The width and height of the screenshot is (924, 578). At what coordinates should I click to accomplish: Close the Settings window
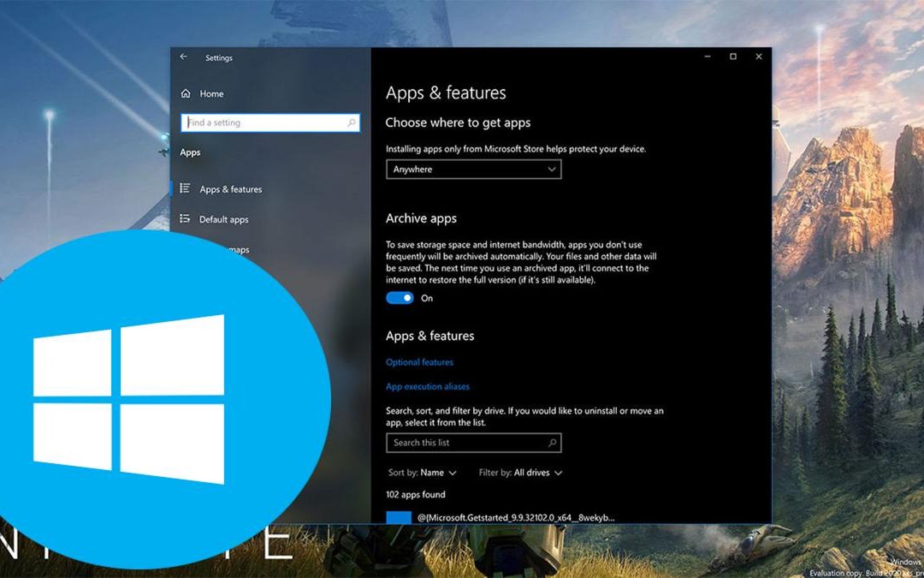[759, 57]
